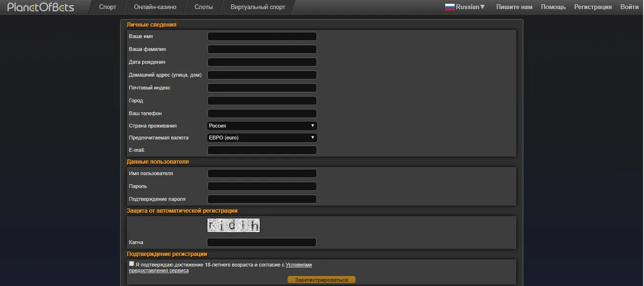This screenshot has width=644, height=286.
Task: Focus the Ваше имя input field
Action: click(262, 37)
